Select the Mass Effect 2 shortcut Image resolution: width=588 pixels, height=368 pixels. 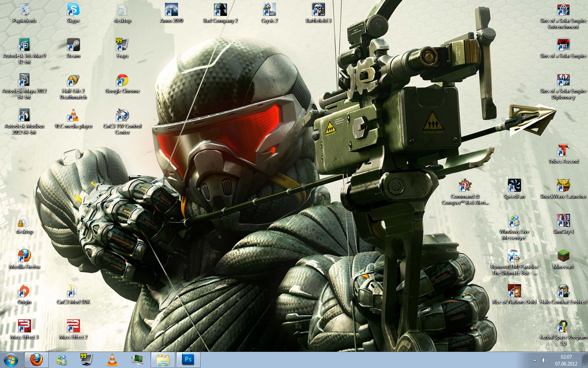point(73,330)
